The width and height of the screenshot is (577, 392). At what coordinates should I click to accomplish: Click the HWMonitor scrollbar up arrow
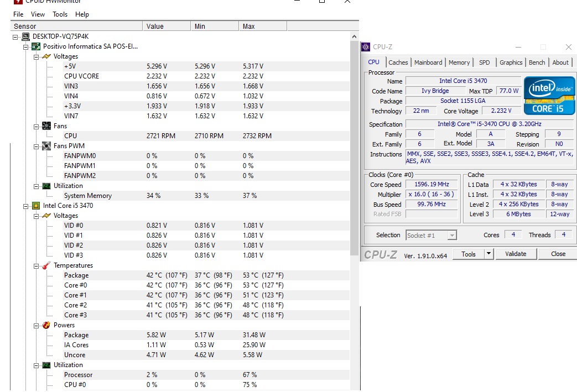354,36
